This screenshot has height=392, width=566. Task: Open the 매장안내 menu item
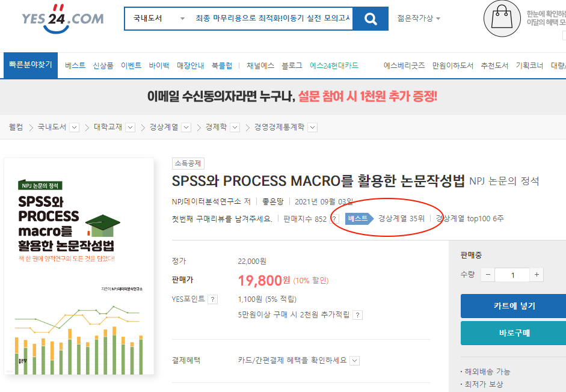point(191,66)
